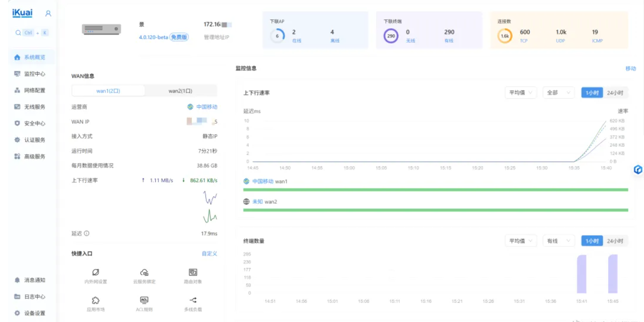Click the TCP connections value 600
Image resolution: width=644 pixels, height=322 pixels.
[525, 32]
